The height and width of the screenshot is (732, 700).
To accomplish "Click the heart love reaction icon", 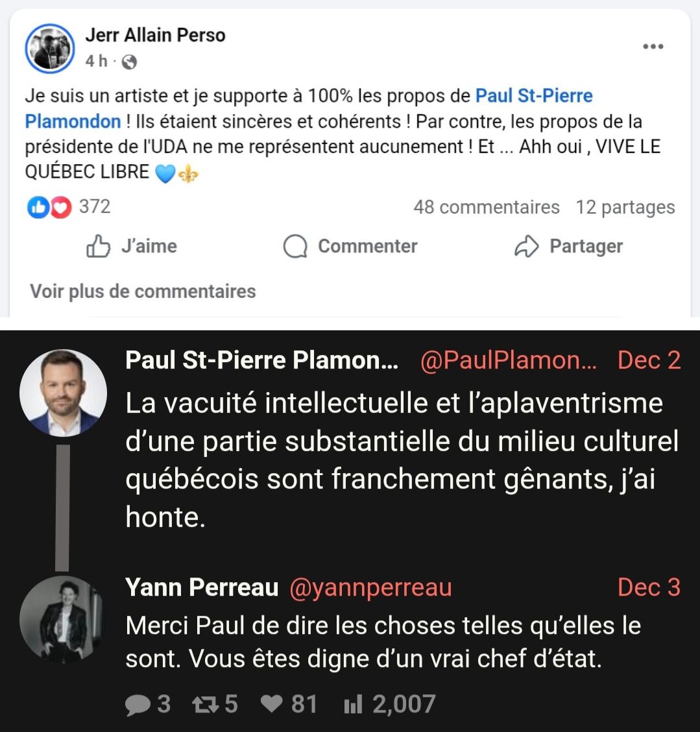I will [60, 208].
